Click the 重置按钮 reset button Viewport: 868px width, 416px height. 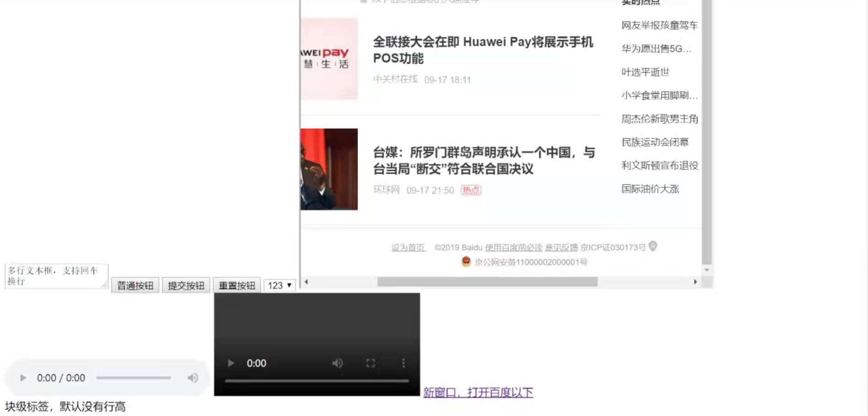(x=237, y=285)
